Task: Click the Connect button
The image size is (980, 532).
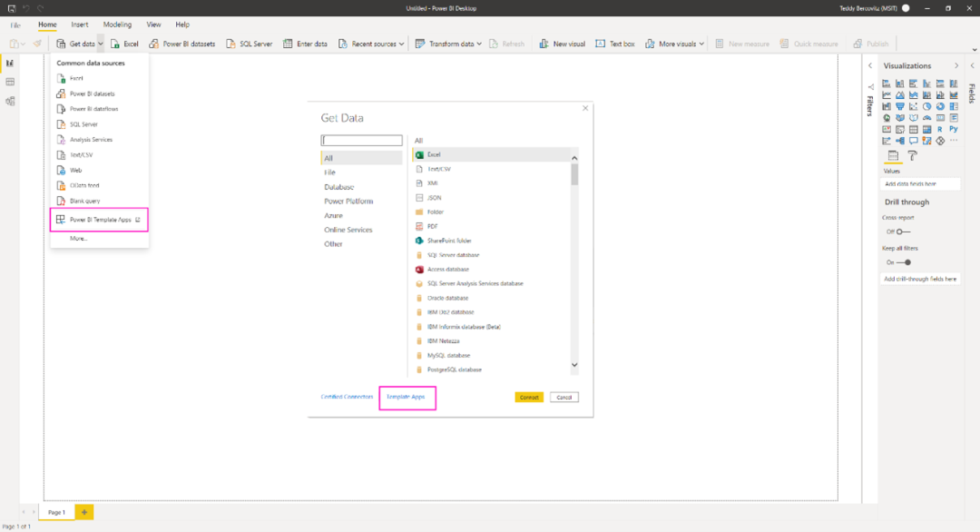Action: [529, 397]
